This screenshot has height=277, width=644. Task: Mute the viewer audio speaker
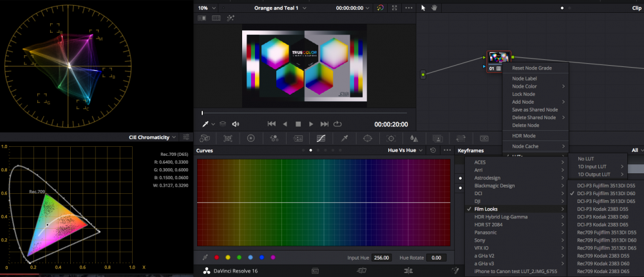236,124
